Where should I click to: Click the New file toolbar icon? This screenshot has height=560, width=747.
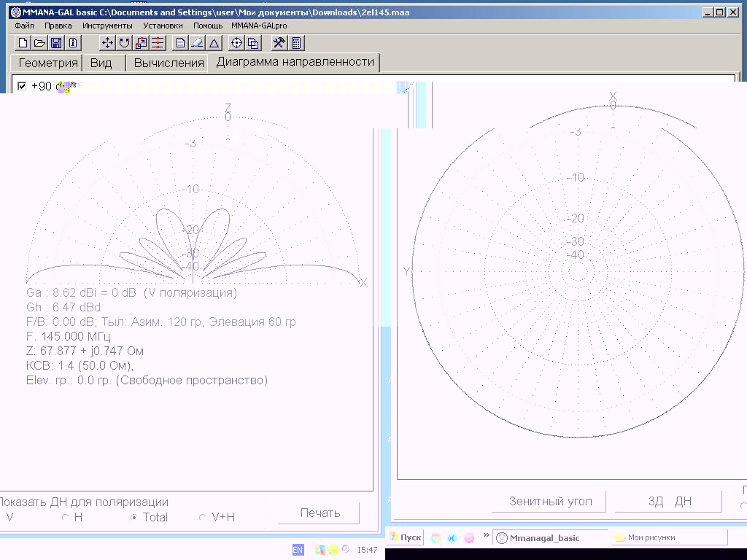23,43
